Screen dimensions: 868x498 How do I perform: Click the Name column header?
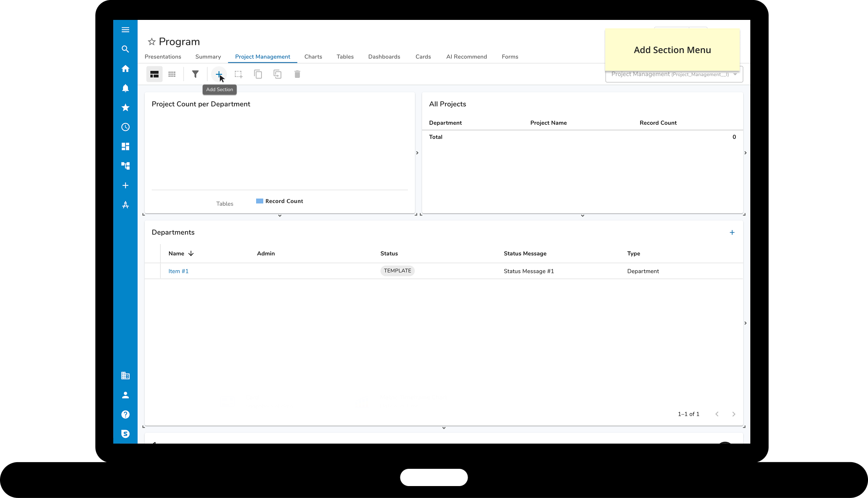176,254
